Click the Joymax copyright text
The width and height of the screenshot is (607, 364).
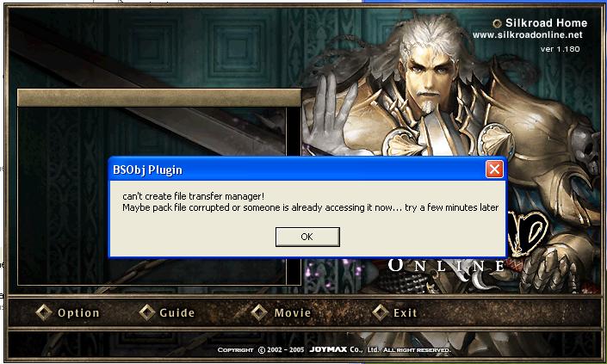(x=334, y=349)
